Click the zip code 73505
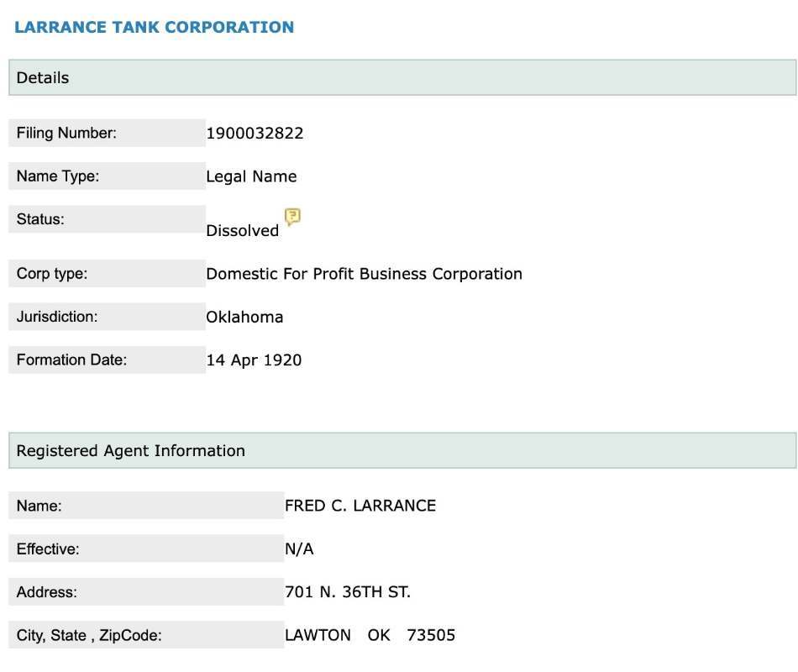Viewport: 798px width, 672px height. pyautogui.click(x=431, y=635)
